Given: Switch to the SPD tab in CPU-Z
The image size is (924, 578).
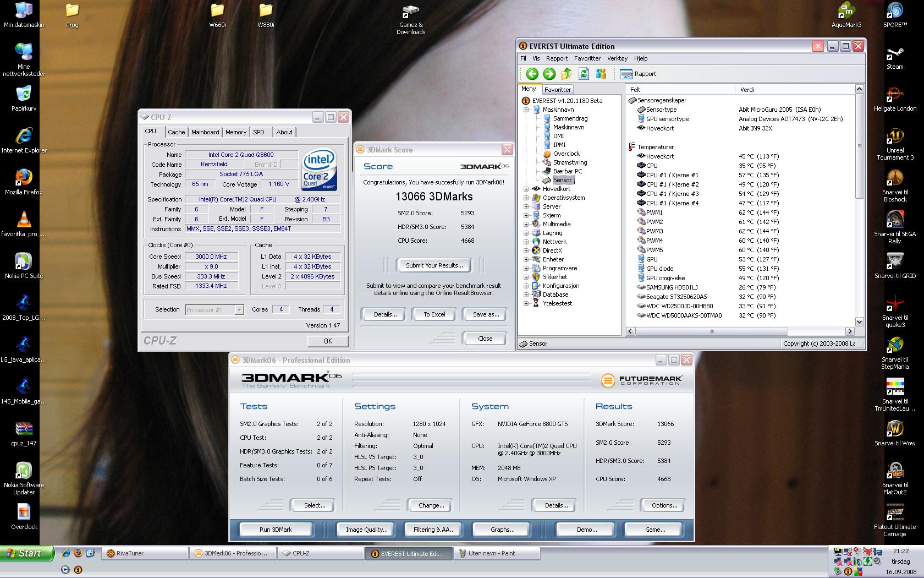Looking at the screenshot, I should 259,132.
